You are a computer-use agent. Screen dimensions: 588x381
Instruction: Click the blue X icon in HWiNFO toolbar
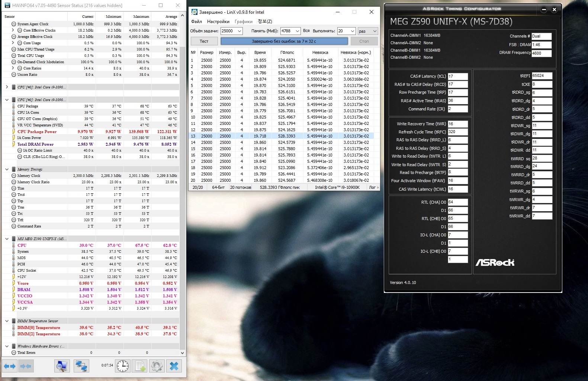click(174, 366)
